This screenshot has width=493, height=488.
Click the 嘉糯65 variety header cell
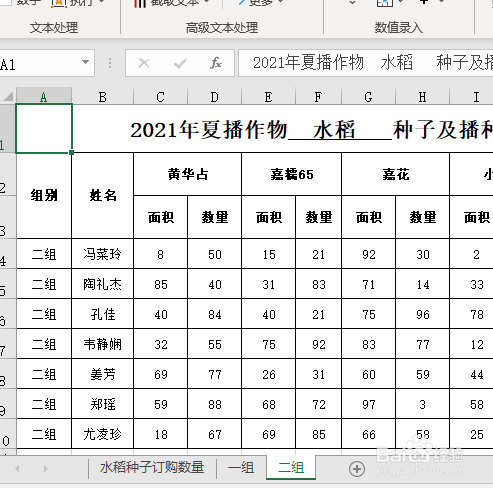click(291, 174)
